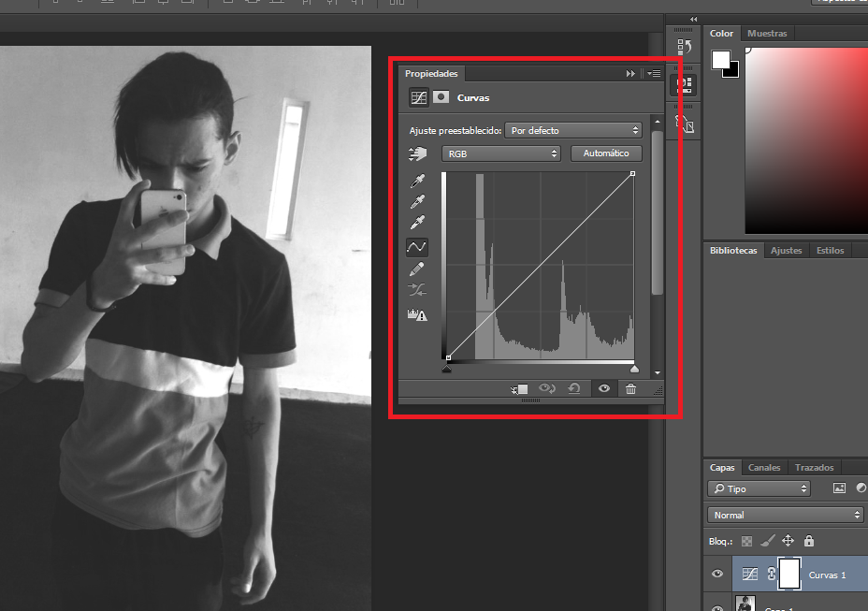The width and height of the screenshot is (868, 611).
Task: Click the mask link chain on Curvas 1
Action: click(x=771, y=574)
